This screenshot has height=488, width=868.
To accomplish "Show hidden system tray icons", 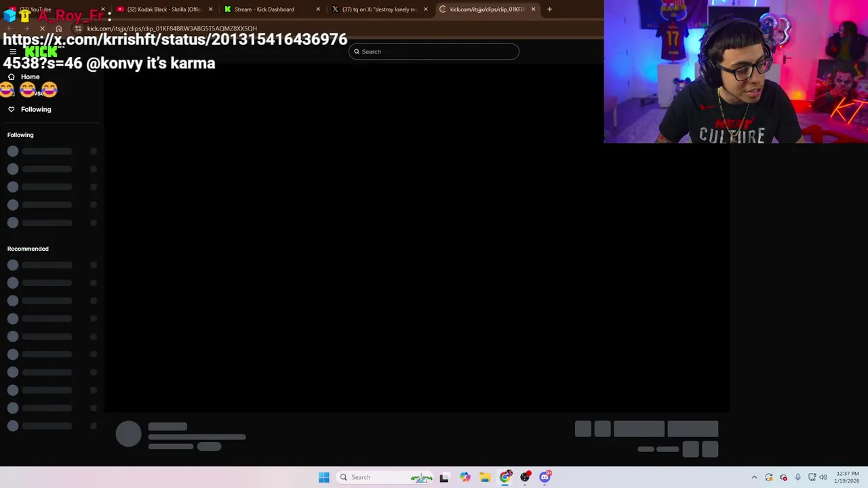I will tap(754, 477).
